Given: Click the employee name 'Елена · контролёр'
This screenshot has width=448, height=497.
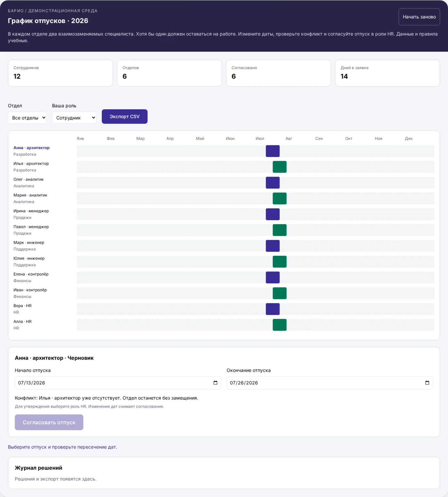Looking at the screenshot, I should [31, 274].
